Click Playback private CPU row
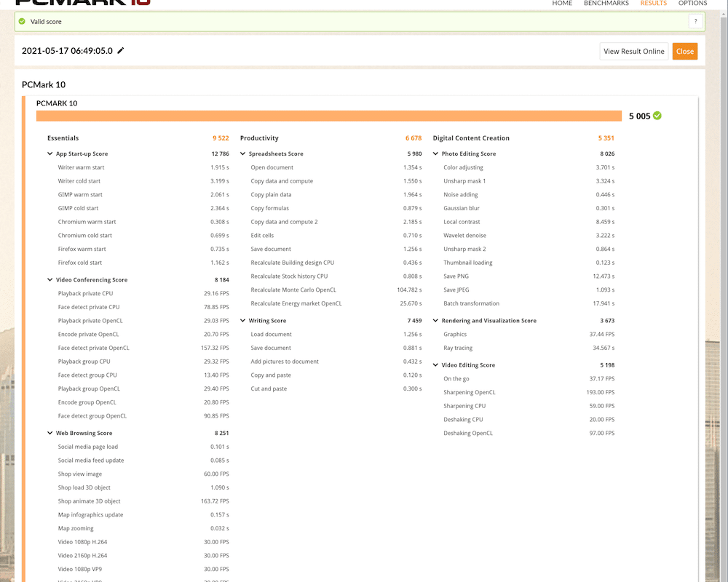This screenshot has height=582, width=728. (143, 294)
